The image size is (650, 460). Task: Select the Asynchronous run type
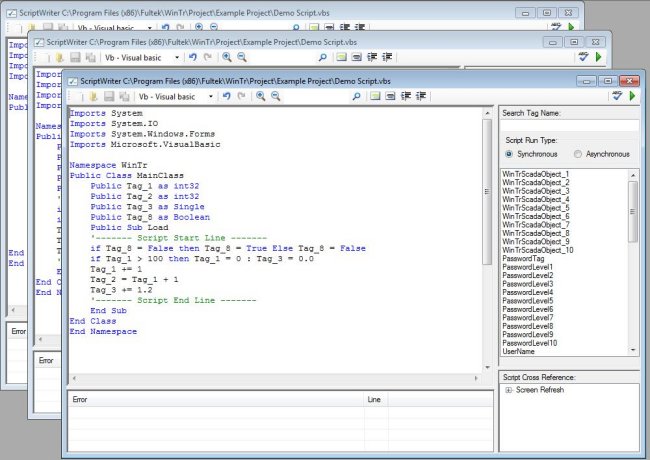(578, 154)
